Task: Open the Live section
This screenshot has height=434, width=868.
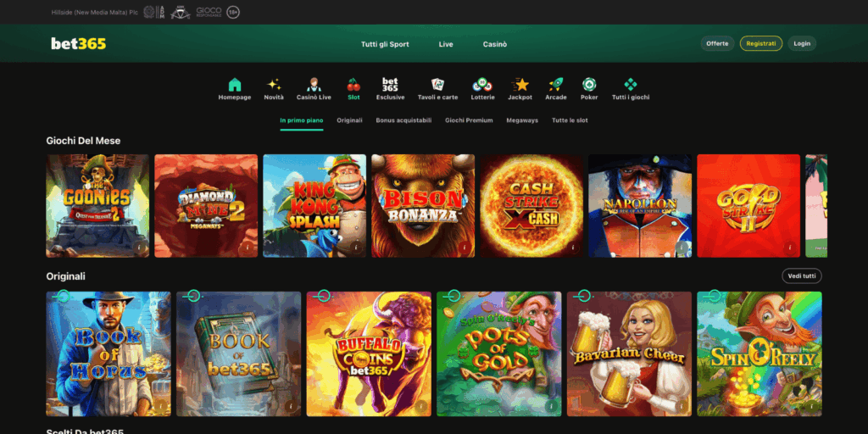Action: (446, 44)
